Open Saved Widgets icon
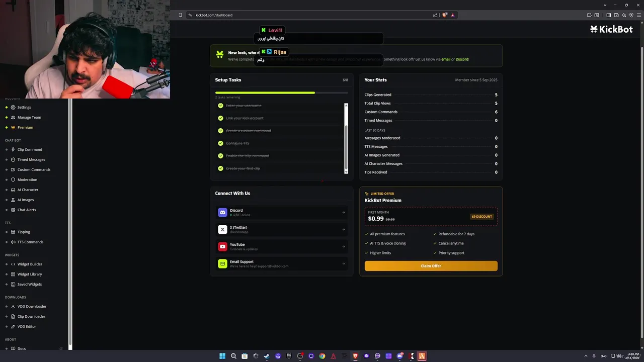Viewport: 644px width, 362px height. pyautogui.click(x=13, y=284)
